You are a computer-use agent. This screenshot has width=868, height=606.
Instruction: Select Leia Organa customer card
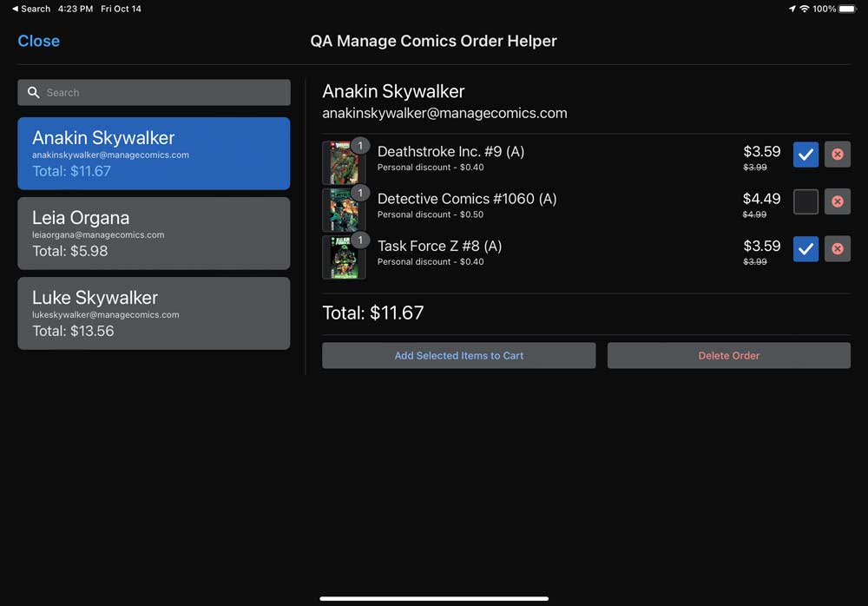click(154, 234)
